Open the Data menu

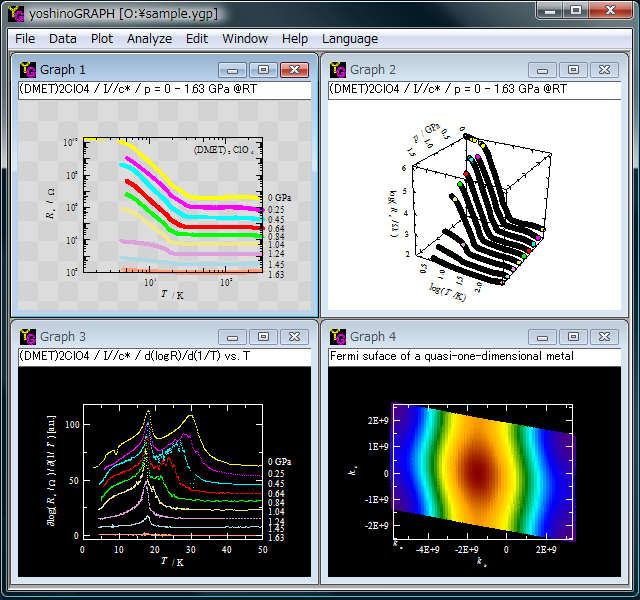coord(62,38)
